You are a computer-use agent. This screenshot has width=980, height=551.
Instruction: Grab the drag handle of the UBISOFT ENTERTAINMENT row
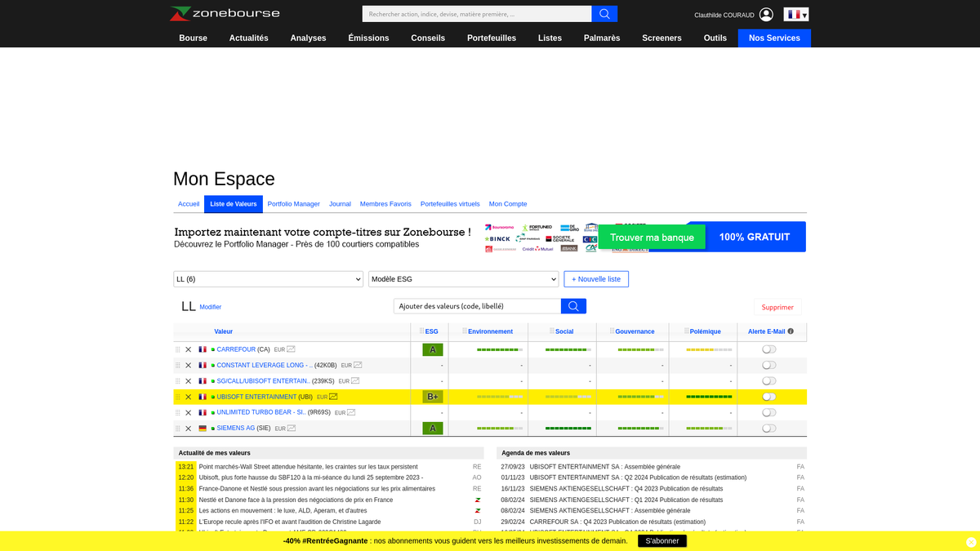click(x=177, y=397)
